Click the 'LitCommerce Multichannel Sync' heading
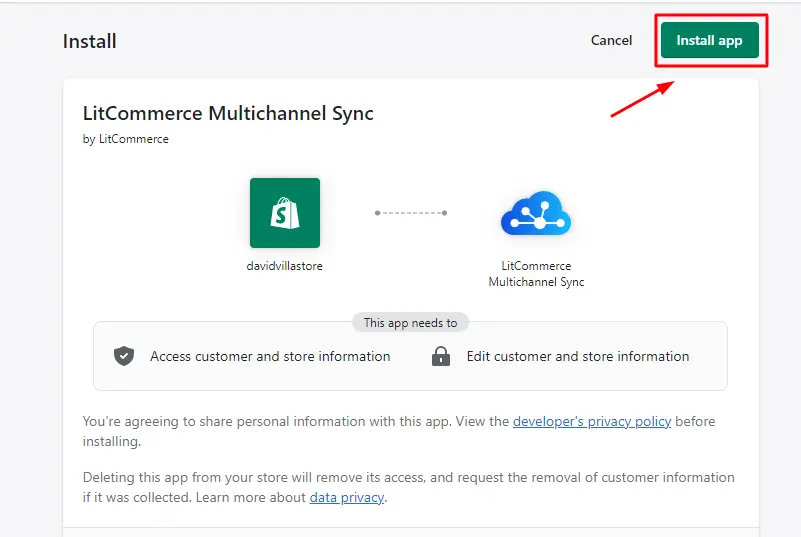This screenshot has width=801, height=537. point(228,113)
